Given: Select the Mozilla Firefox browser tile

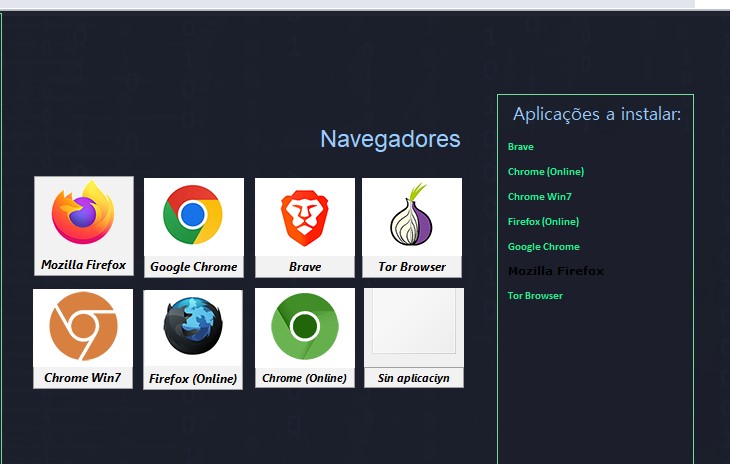Looking at the screenshot, I should pyautogui.click(x=84, y=226).
